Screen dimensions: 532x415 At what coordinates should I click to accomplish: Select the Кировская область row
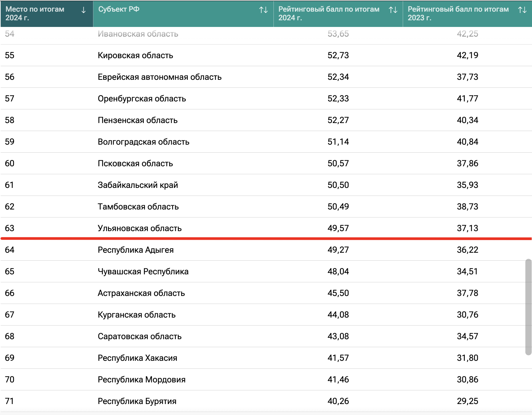click(135, 55)
